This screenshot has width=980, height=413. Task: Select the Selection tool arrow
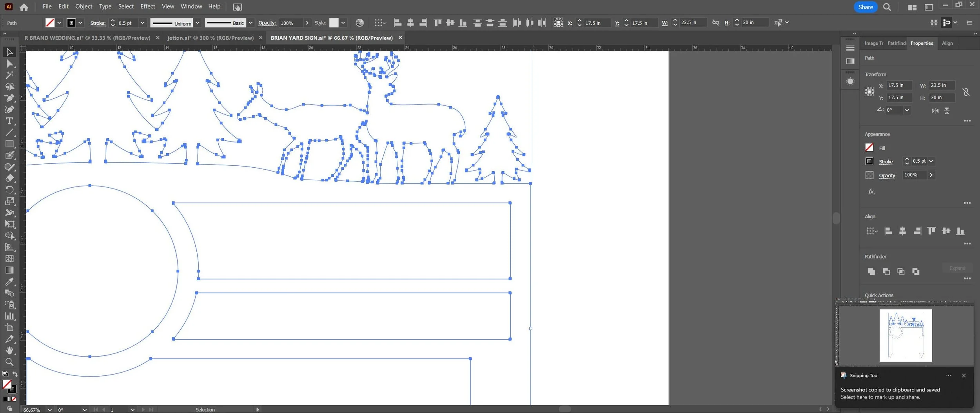[9, 52]
